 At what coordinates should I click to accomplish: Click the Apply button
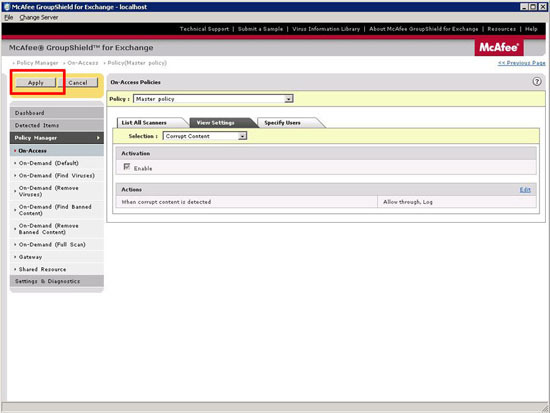35,82
